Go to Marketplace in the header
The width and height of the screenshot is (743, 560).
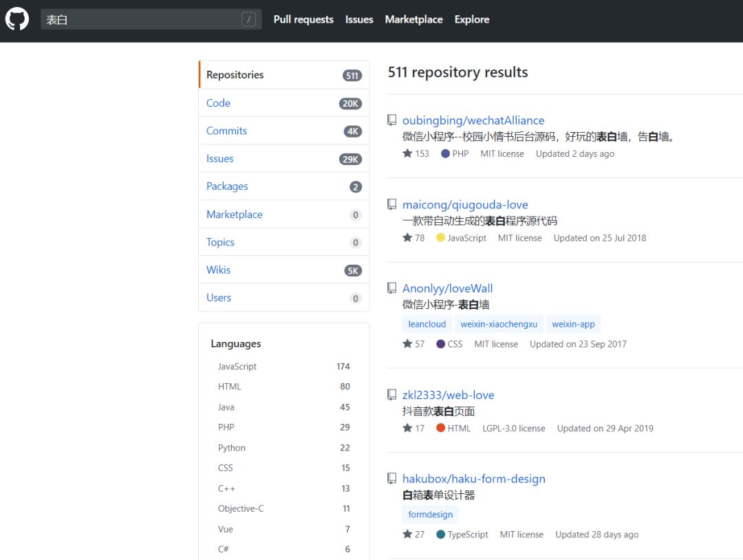pyautogui.click(x=413, y=19)
